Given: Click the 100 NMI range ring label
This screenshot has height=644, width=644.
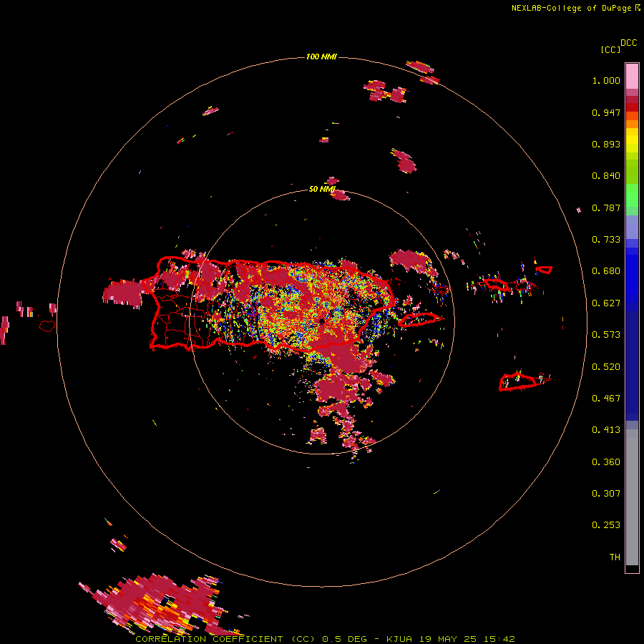Looking at the screenshot, I should coord(321,57).
